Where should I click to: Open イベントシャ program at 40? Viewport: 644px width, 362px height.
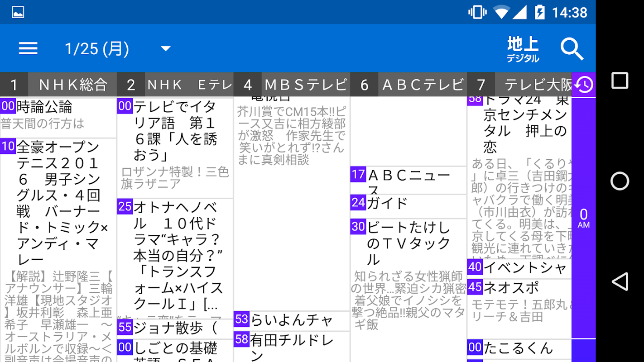[519, 268]
